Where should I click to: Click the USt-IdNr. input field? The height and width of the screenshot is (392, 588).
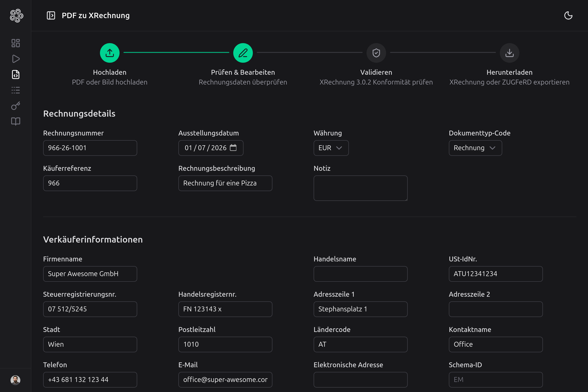point(495,274)
